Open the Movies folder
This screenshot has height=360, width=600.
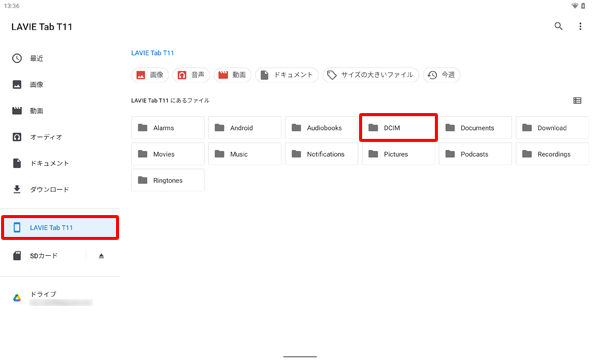[168, 154]
